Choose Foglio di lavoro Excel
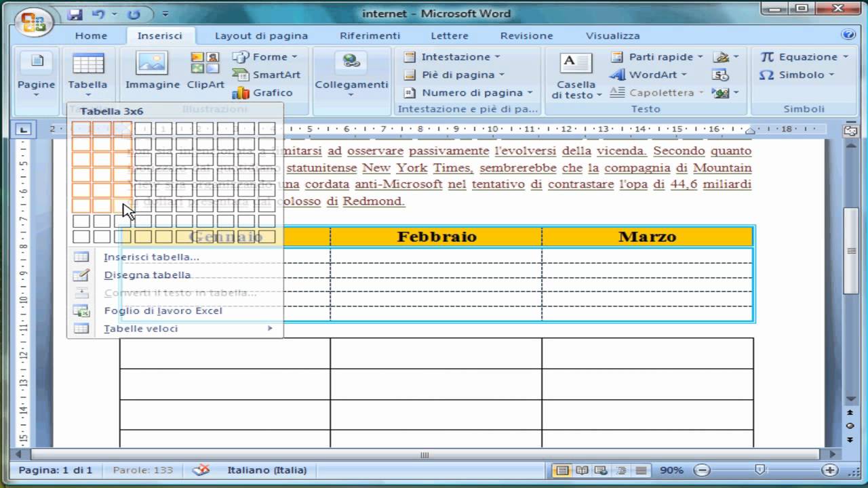This screenshot has width=868, height=488. tap(175, 310)
